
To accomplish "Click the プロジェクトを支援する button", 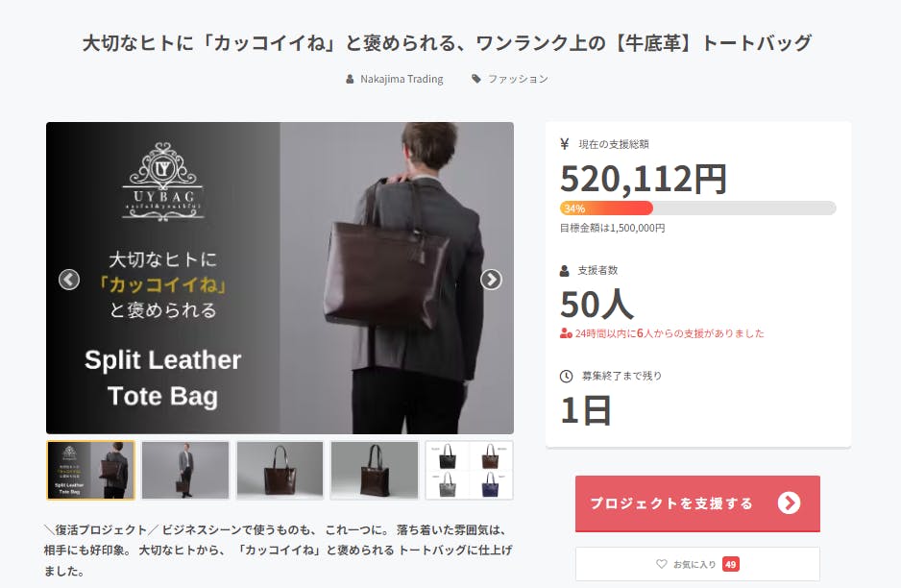I will coord(697,503).
